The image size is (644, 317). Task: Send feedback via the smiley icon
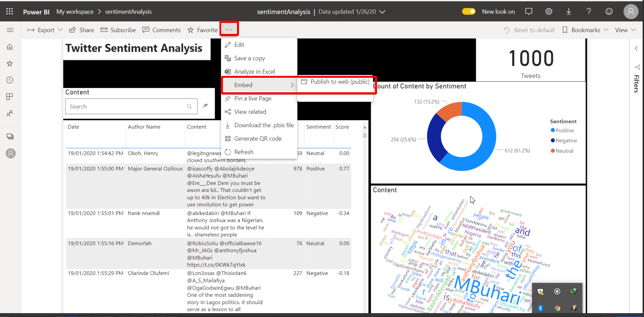[609, 11]
